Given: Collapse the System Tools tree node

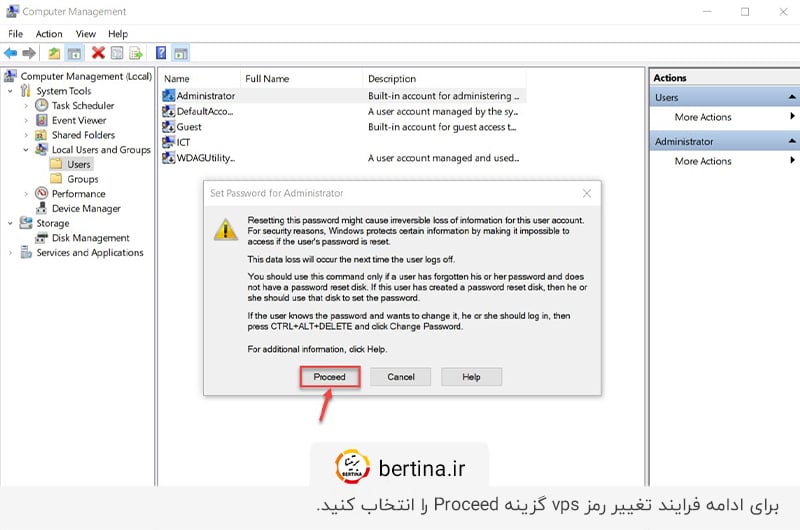Looking at the screenshot, I should [10, 91].
